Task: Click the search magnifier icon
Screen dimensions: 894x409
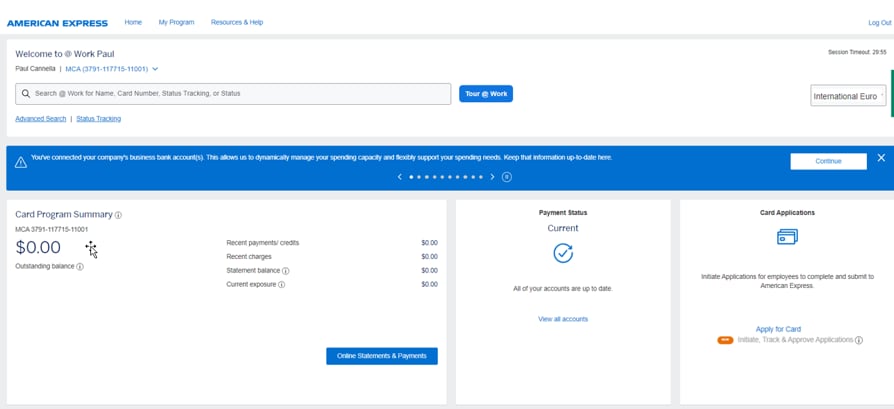Action: 26,94
